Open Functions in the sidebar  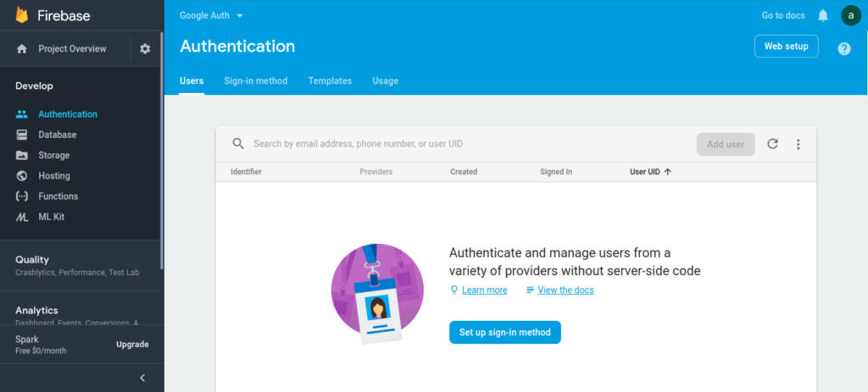point(58,196)
